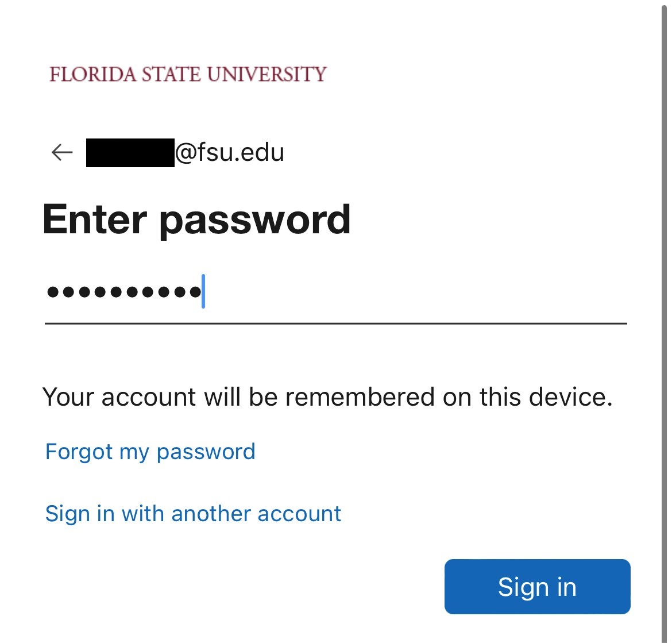Viewport: 672px width, 643px height.
Task: Click inside the password entry area
Action: 287,293
